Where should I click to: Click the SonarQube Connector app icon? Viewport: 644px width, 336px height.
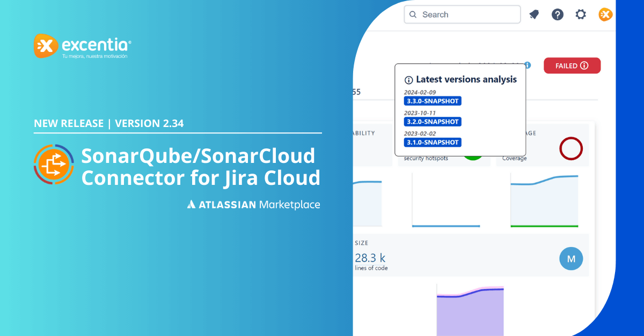(54, 165)
